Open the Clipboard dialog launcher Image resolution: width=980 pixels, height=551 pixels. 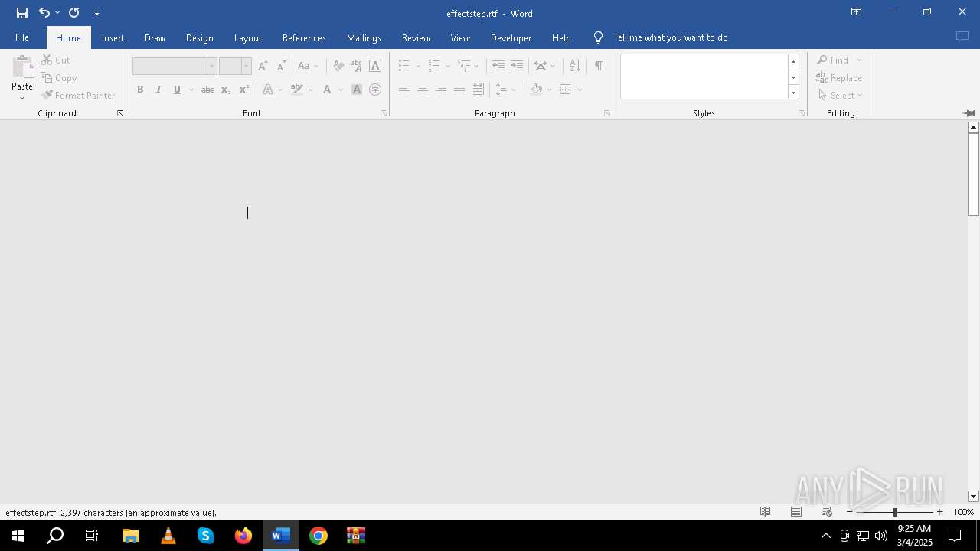pos(120,113)
